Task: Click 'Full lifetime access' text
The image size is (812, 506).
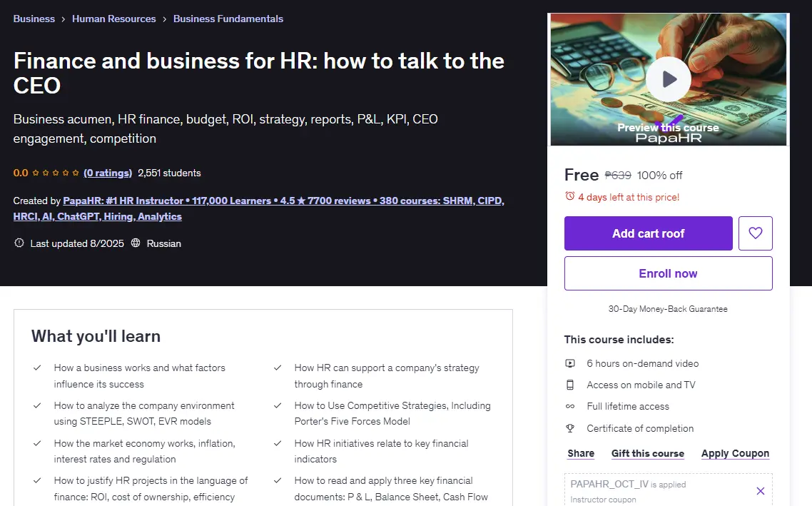Action: click(x=628, y=407)
